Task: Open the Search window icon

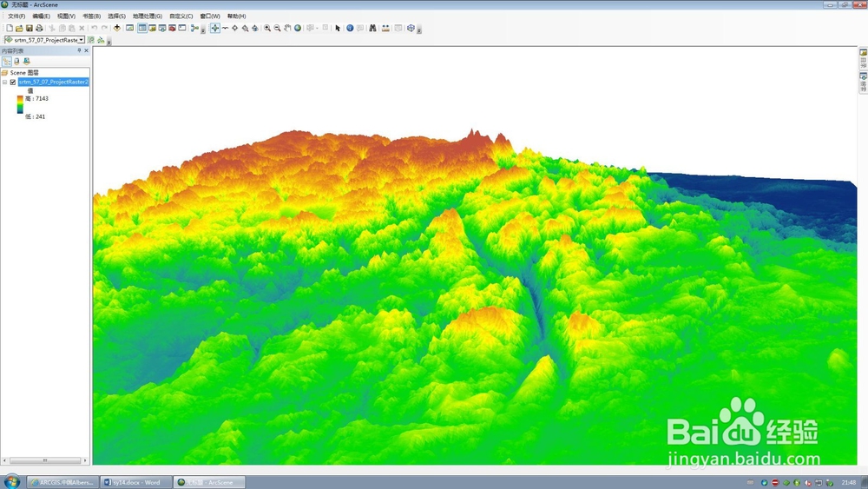Action: 162,28
